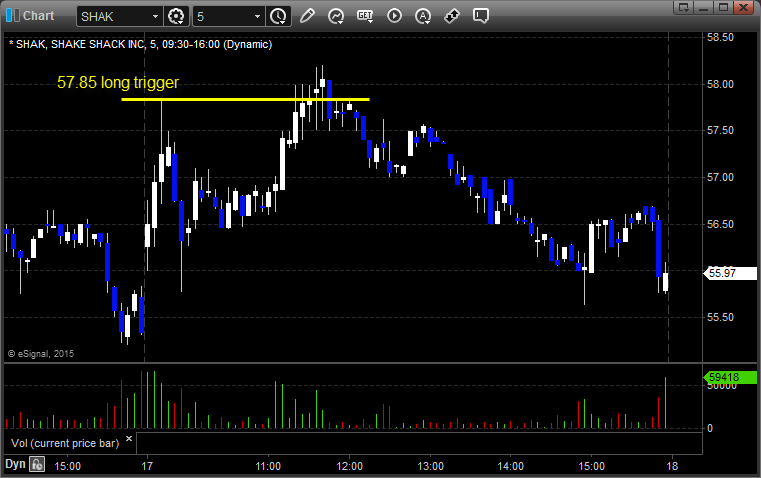761x478 pixels.
Task: Click the play replay icon
Action: [x=394, y=16]
